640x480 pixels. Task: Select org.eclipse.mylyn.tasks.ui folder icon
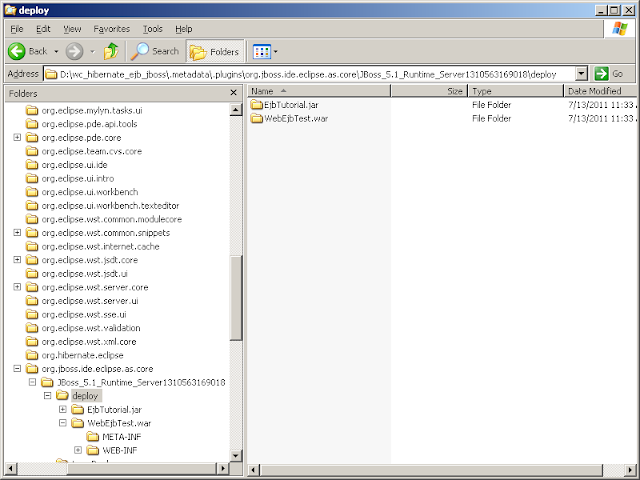point(32,110)
